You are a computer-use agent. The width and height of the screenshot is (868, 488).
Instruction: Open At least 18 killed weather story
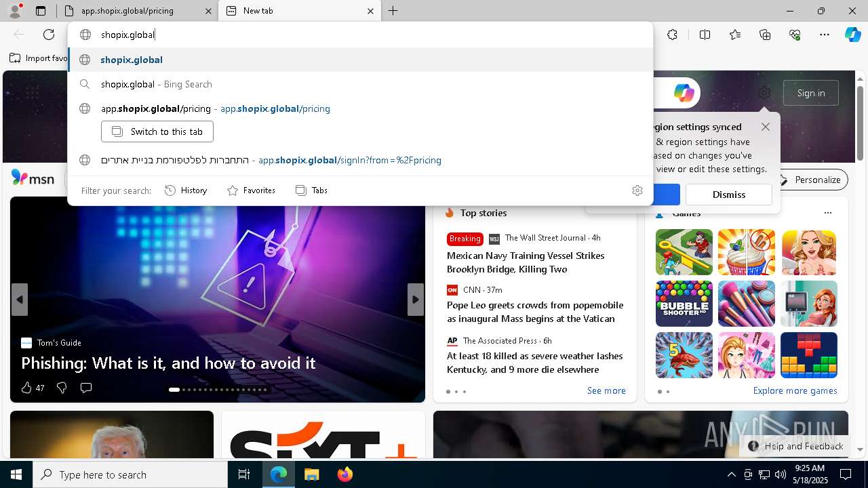(534, 363)
